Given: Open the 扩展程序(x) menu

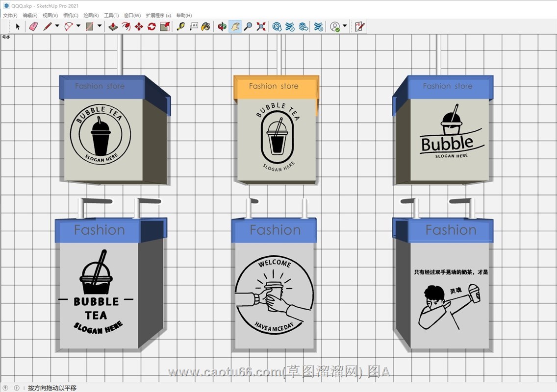Looking at the screenshot, I should tap(158, 15).
